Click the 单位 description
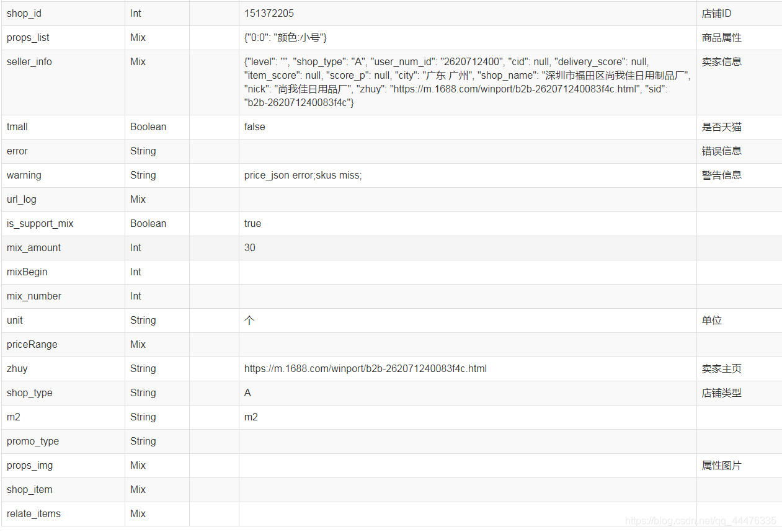Screen dimensions: 782x532 coord(712,321)
